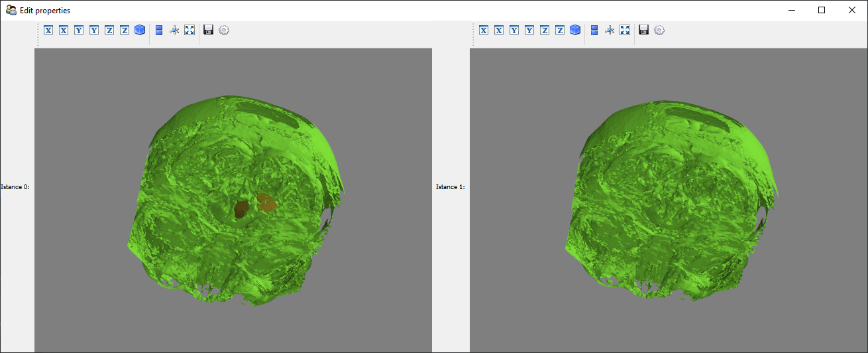Screen dimensions: 868x353
Task: Minimize the Edit properties window
Action: 791,10
